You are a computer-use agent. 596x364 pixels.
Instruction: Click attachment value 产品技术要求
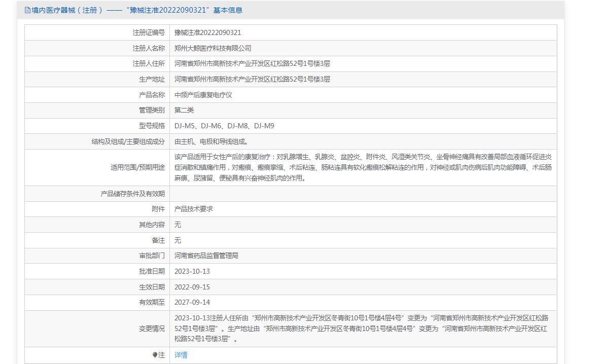coord(193,209)
